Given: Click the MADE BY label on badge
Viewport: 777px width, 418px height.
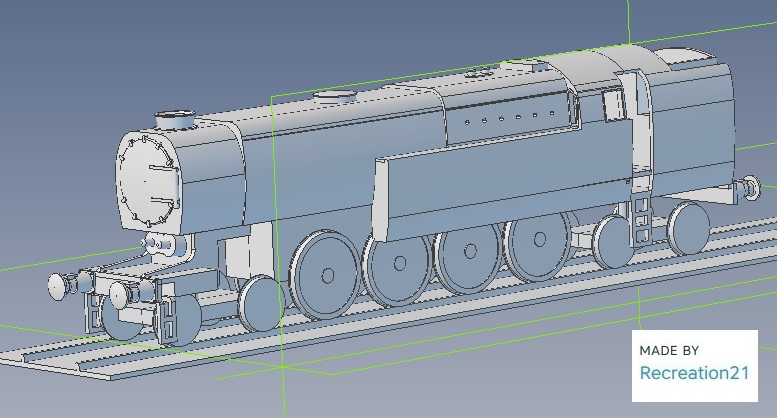Looking at the screenshot, I should click(669, 351).
